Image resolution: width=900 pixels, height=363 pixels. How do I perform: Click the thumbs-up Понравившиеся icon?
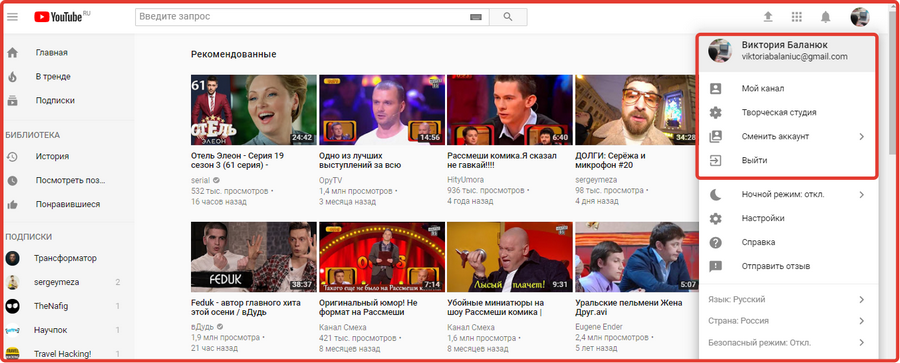12,204
